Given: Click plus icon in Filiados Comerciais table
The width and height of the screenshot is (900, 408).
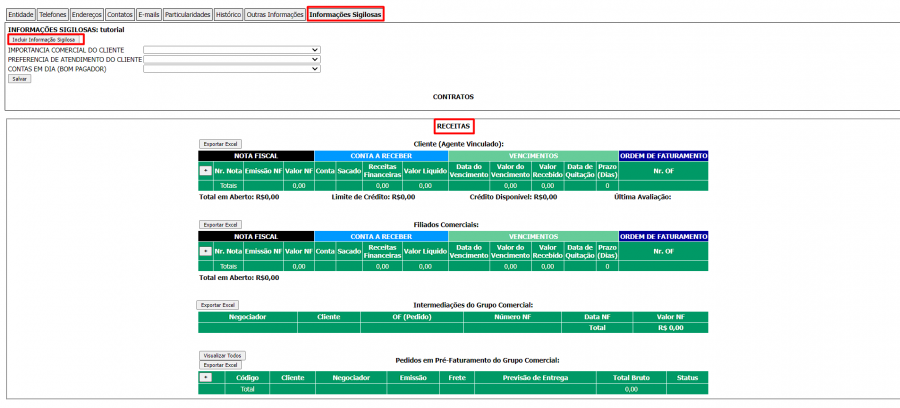Looking at the screenshot, I should coord(205,251).
